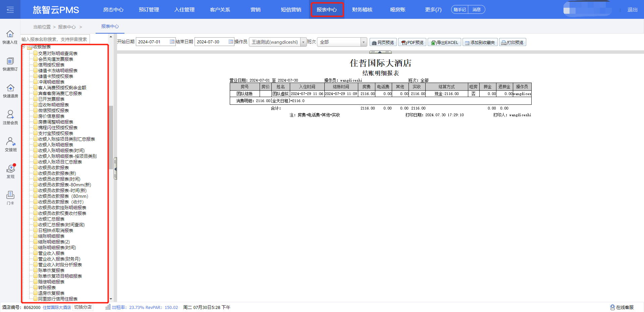Open 发现 sidebar icon
644x312 pixels.
click(11, 168)
